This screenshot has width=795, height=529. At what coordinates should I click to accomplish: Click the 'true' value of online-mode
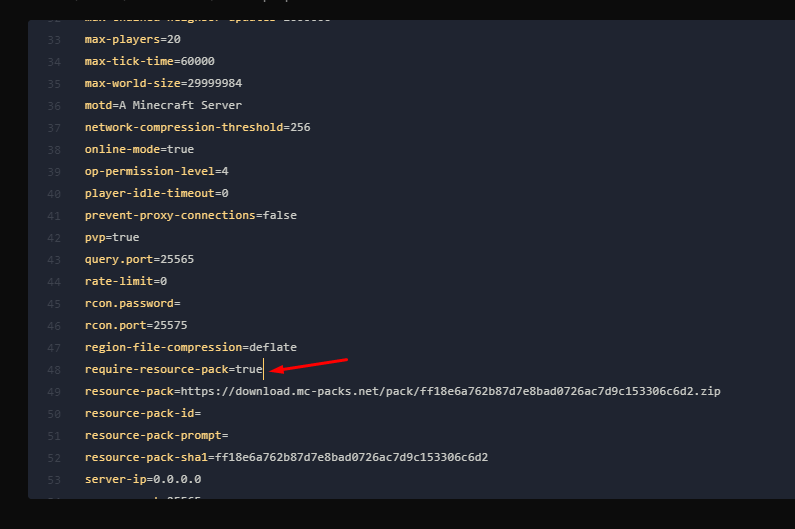(180, 149)
